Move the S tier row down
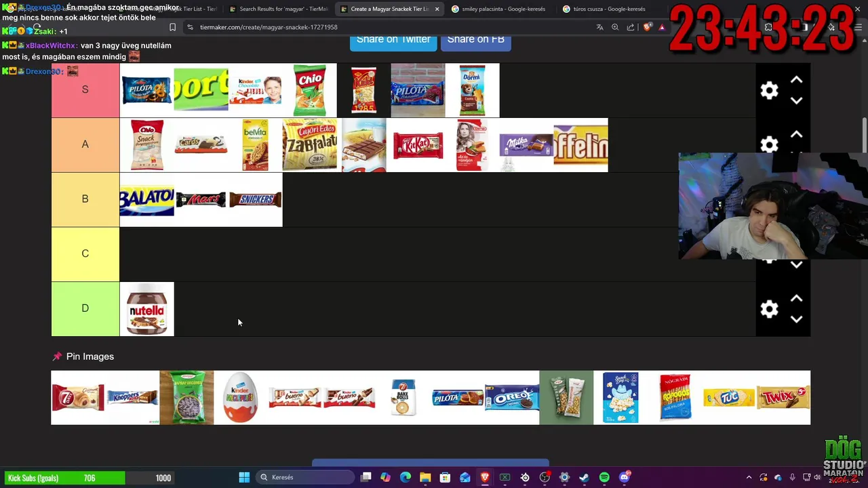 796,100
